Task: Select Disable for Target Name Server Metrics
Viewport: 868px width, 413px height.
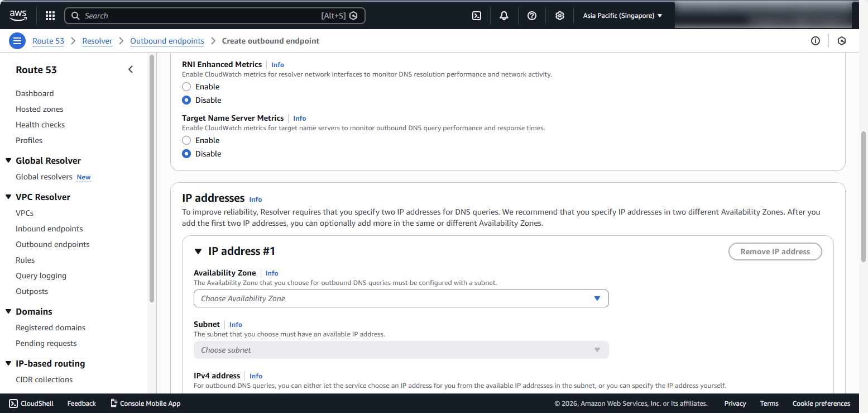Action: (x=186, y=154)
